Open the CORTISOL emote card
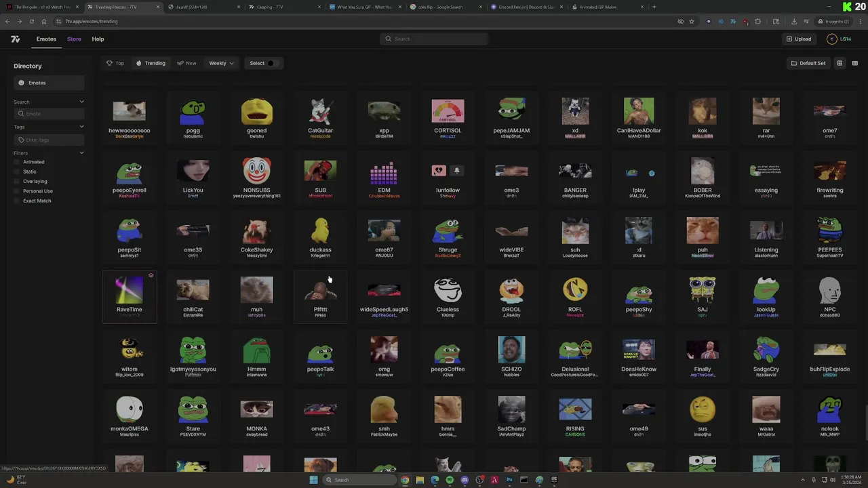868x488 pixels. pyautogui.click(x=448, y=117)
